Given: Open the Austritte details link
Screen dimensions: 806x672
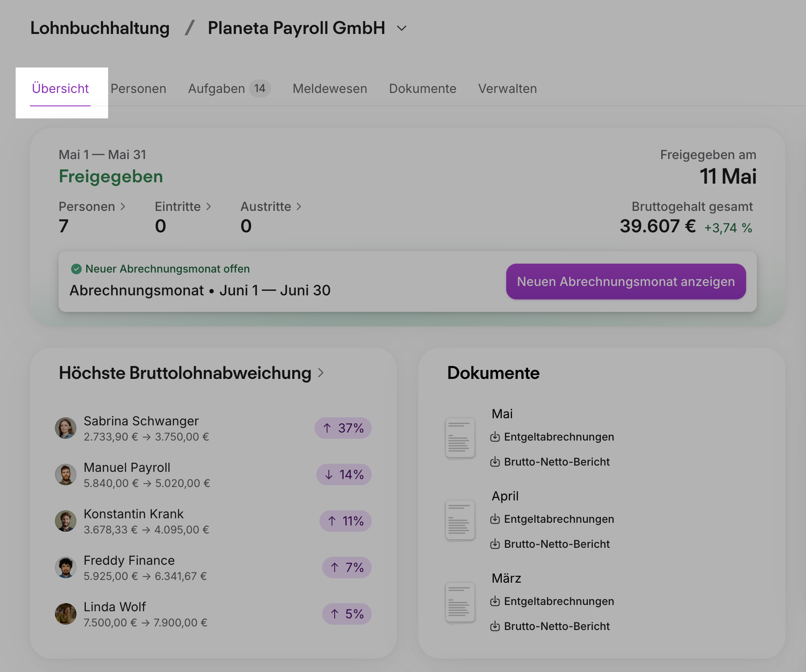Looking at the screenshot, I should (x=271, y=206).
